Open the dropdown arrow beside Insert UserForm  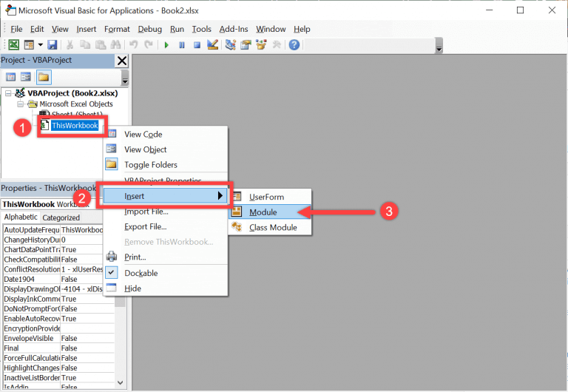[x=40, y=45]
